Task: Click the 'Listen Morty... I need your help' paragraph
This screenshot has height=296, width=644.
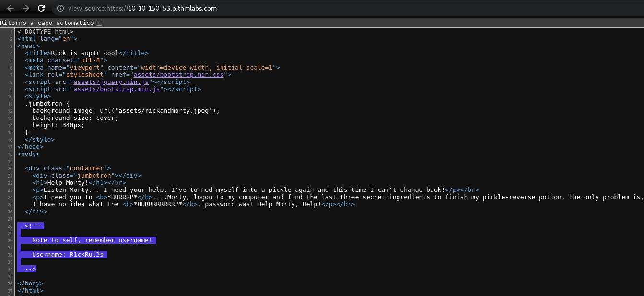Action: tap(255, 190)
